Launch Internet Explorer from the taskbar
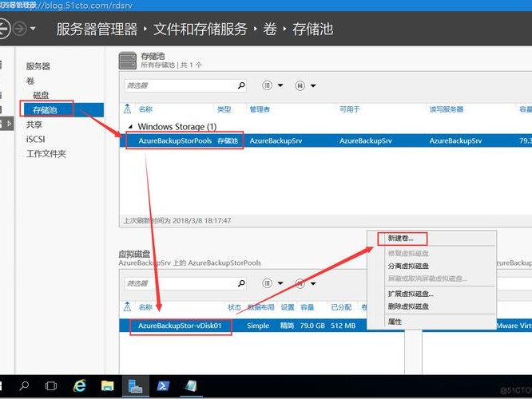 coord(79,385)
